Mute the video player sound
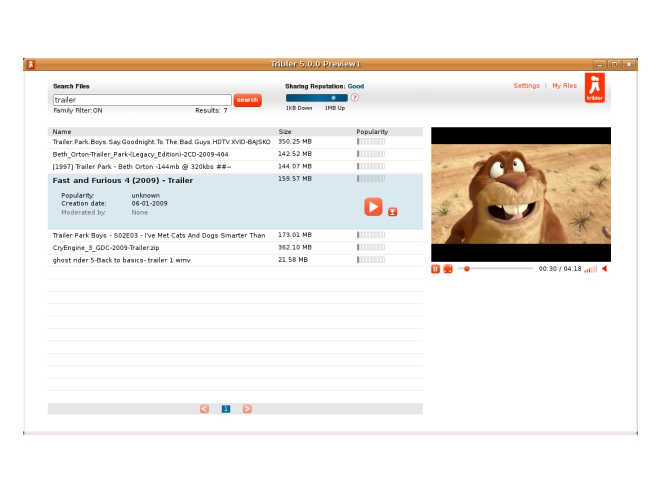This screenshot has height=494, width=660. [x=604, y=269]
